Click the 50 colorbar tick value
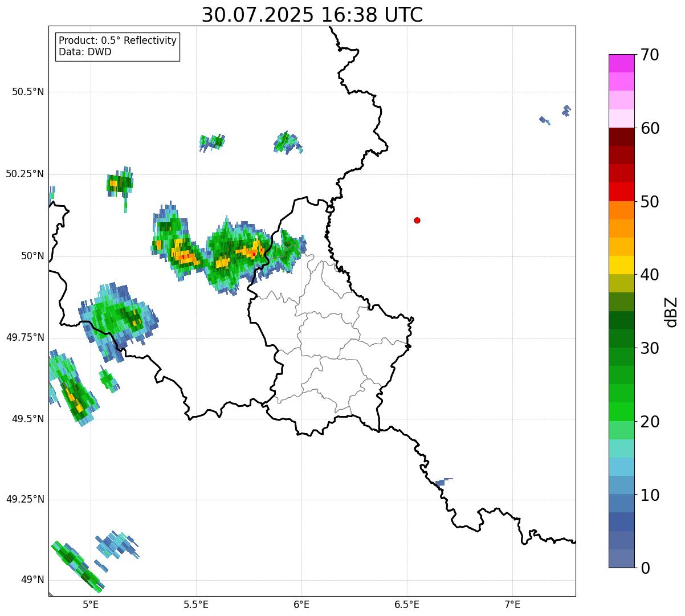Image resolution: width=685 pixels, height=616 pixels. pos(650,202)
